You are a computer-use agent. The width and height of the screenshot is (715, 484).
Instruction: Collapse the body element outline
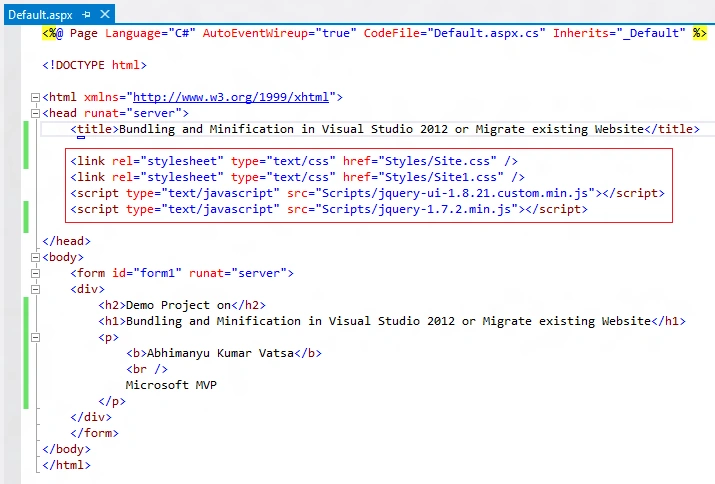pos(35,257)
